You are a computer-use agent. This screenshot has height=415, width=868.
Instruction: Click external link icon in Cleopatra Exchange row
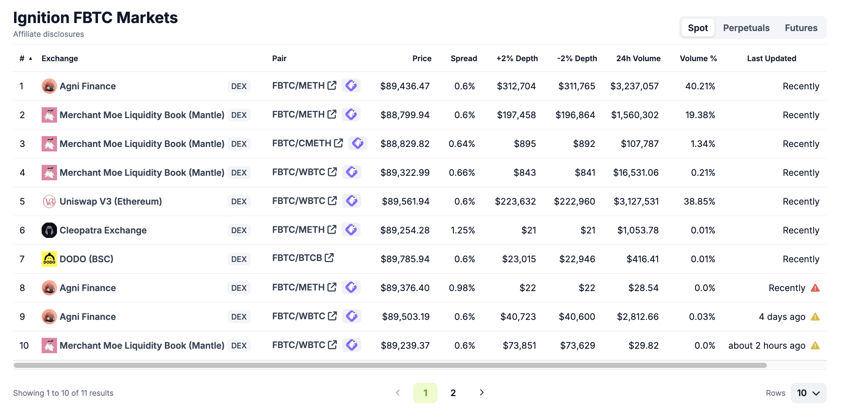[x=332, y=230]
